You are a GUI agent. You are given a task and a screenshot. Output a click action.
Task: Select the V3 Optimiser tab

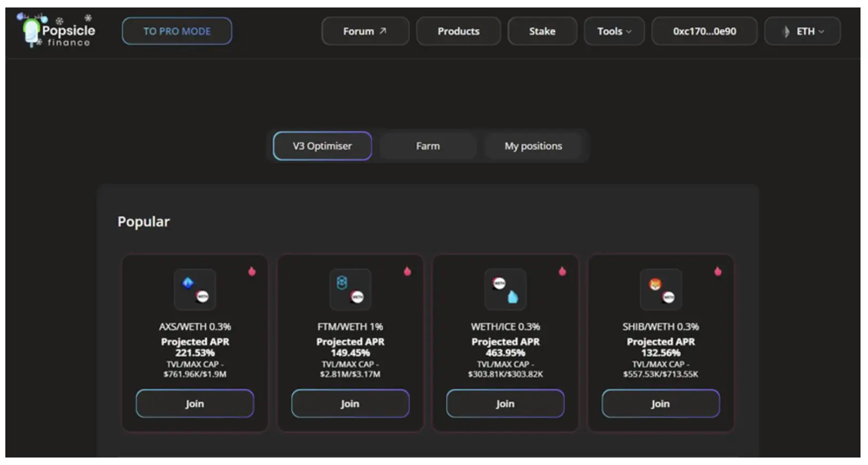(x=322, y=146)
